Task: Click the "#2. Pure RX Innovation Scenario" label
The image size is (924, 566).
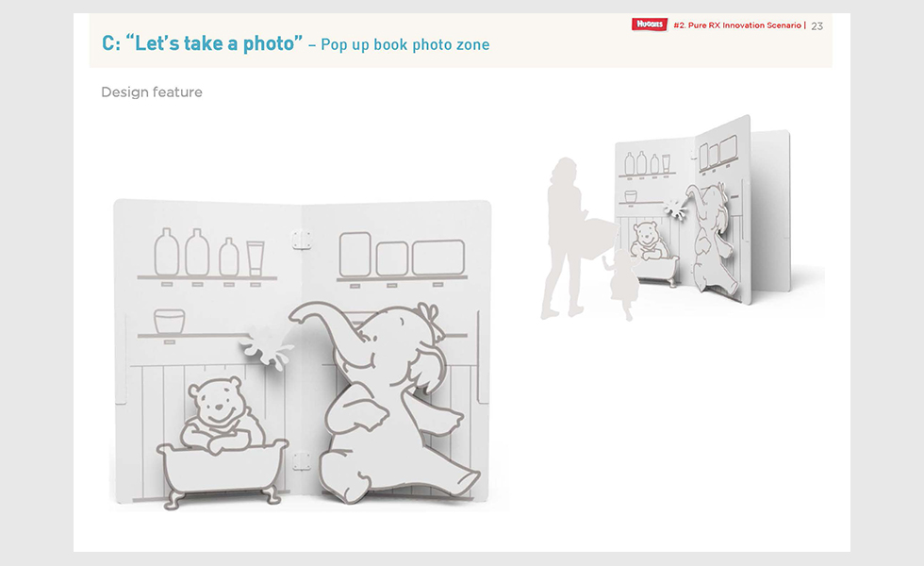Action: coord(737,25)
